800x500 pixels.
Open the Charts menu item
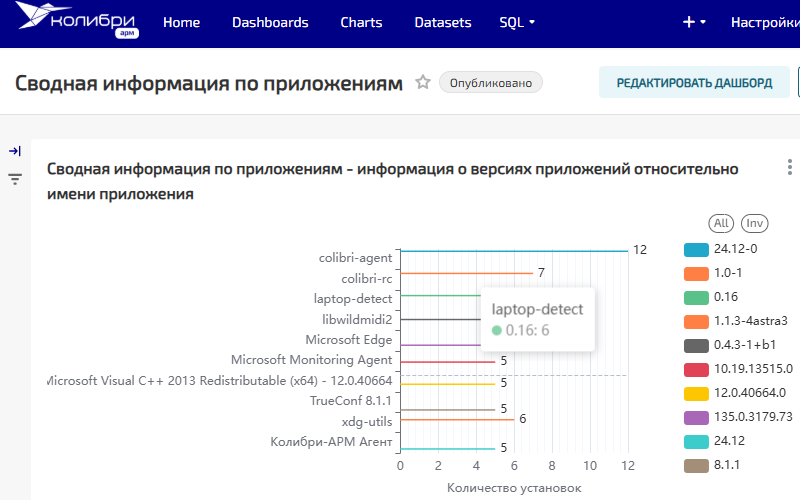coord(361,22)
